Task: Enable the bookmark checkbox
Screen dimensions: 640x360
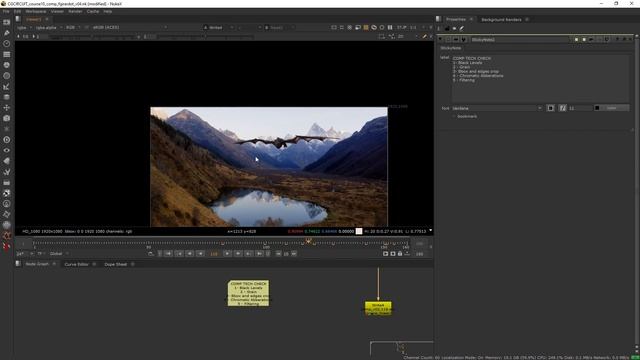Action: click(454, 116)
